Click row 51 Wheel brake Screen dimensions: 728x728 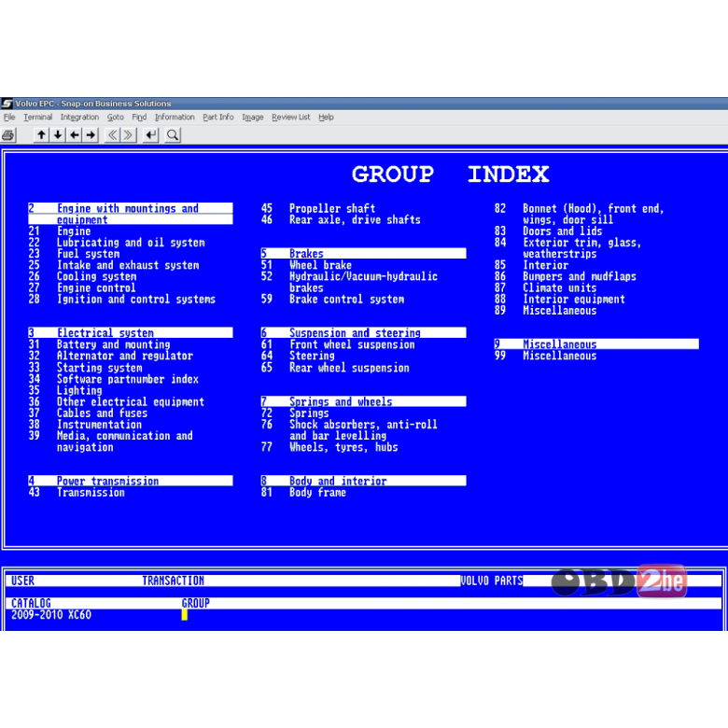[306, 265]
